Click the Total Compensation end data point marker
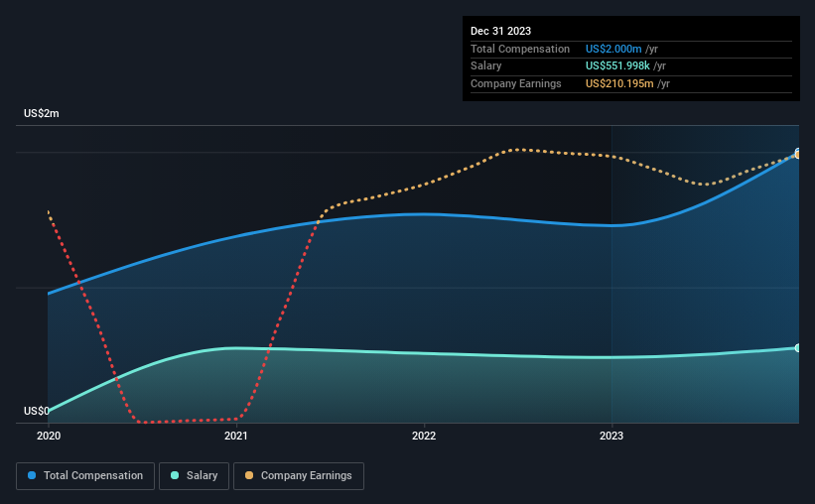Viewport: 815px width, 504px height. (x=797, y=152)
